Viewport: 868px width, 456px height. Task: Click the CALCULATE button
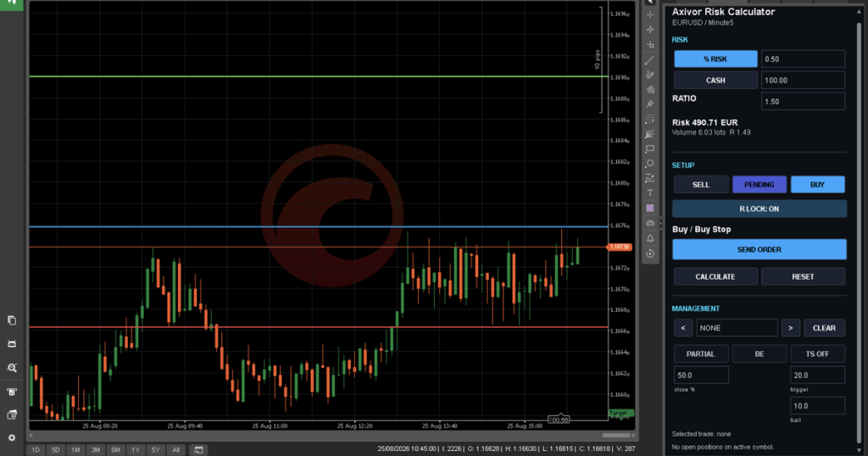[x=715, y=276]
